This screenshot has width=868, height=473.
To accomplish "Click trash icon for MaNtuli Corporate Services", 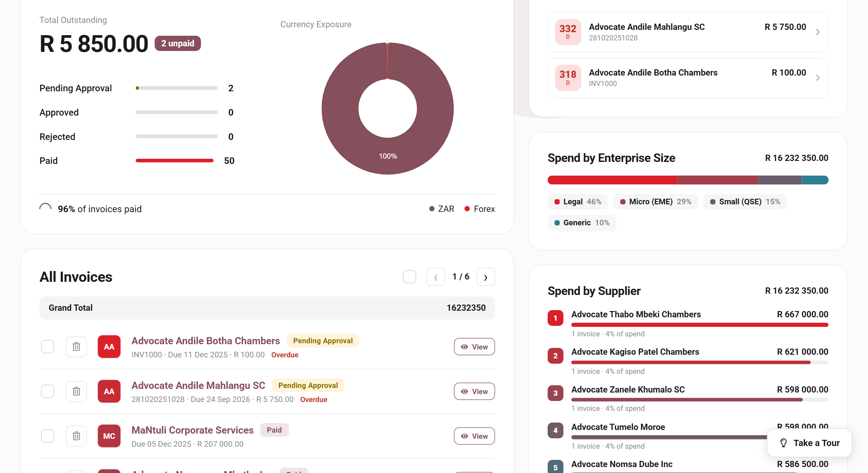I will [x=76, y=436].
